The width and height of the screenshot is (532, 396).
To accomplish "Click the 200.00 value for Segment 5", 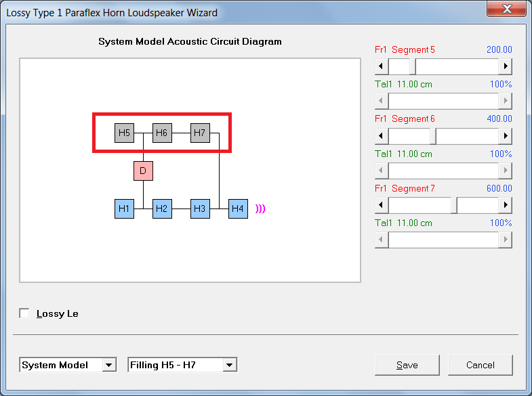I will tap(499, 49).
